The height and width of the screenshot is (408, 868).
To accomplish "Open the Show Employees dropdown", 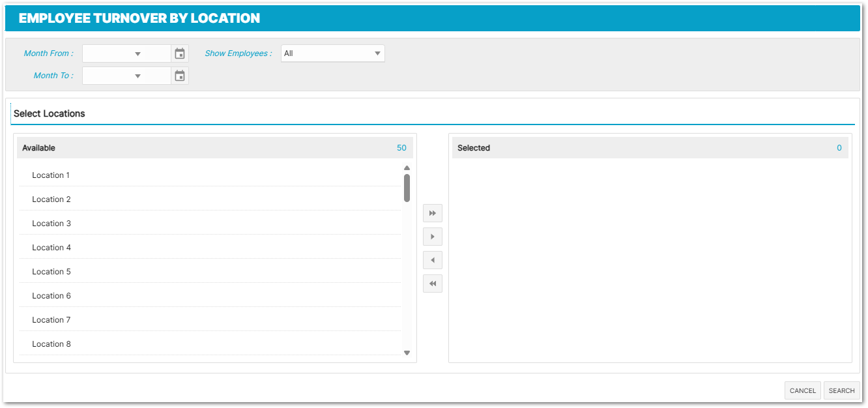I will click(332, 53).
